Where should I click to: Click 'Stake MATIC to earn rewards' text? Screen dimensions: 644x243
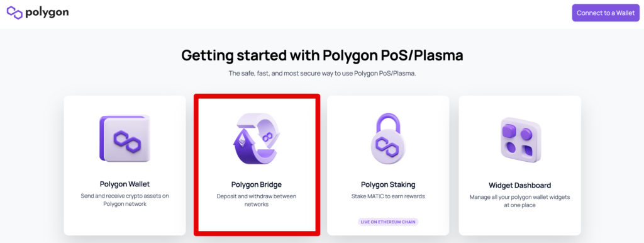(388, 196)
